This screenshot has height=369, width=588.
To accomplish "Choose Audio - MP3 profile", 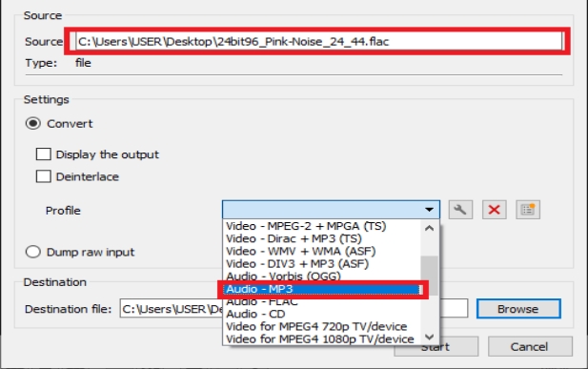I will (322, 289).
